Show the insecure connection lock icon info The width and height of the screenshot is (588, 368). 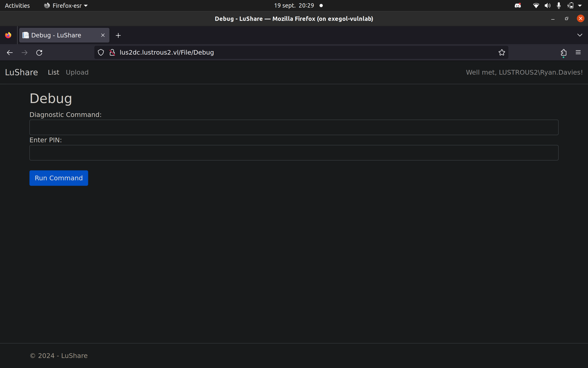click(112, 52)
